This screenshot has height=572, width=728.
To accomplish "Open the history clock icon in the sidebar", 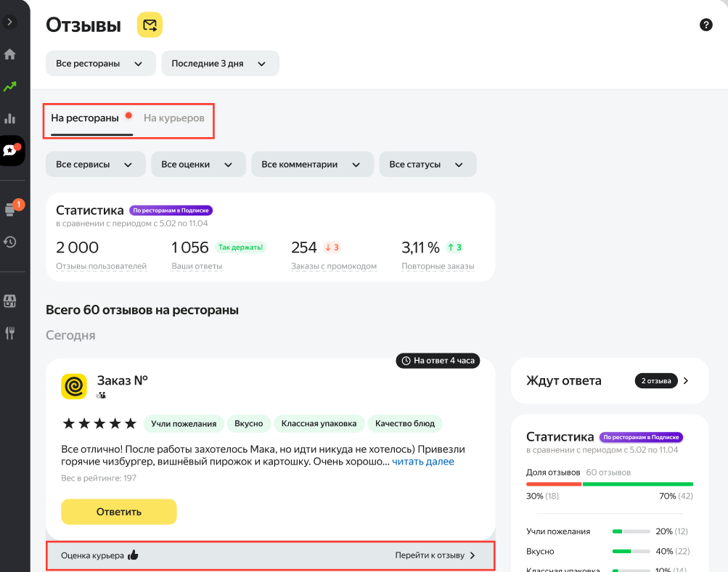I will [10, 242].
